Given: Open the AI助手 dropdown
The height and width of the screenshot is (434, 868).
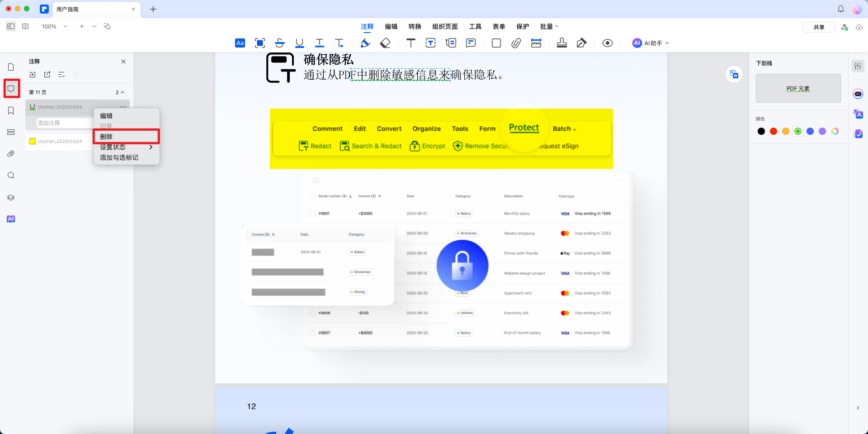Looking at the screenshot, I should click(x=651, y=43).
